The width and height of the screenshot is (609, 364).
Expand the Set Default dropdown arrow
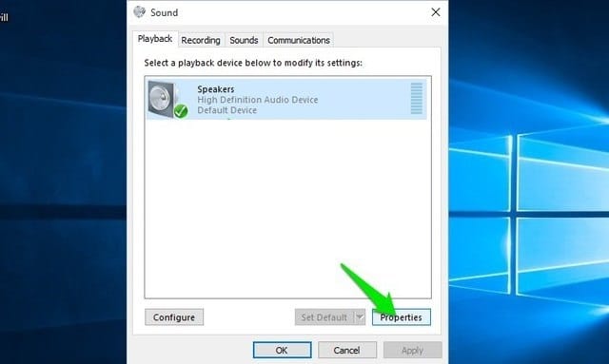[x=360, y=317]
